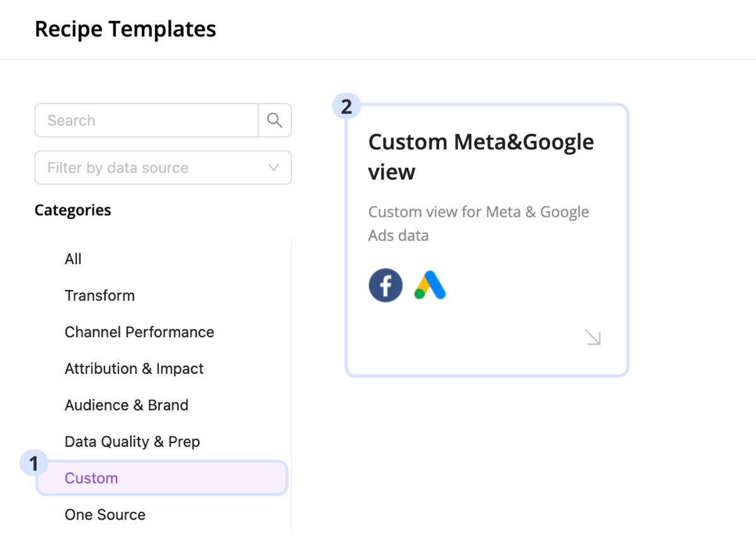Click step marker badge number 2
The image size is (756, 556).
point(346,107)
